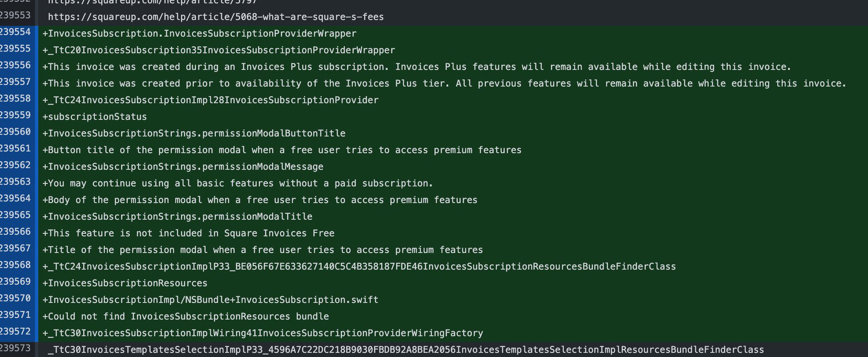Click the square-s-fees help article URL
The width and height of the screenshot is (868, 357).
pos(215,17)
